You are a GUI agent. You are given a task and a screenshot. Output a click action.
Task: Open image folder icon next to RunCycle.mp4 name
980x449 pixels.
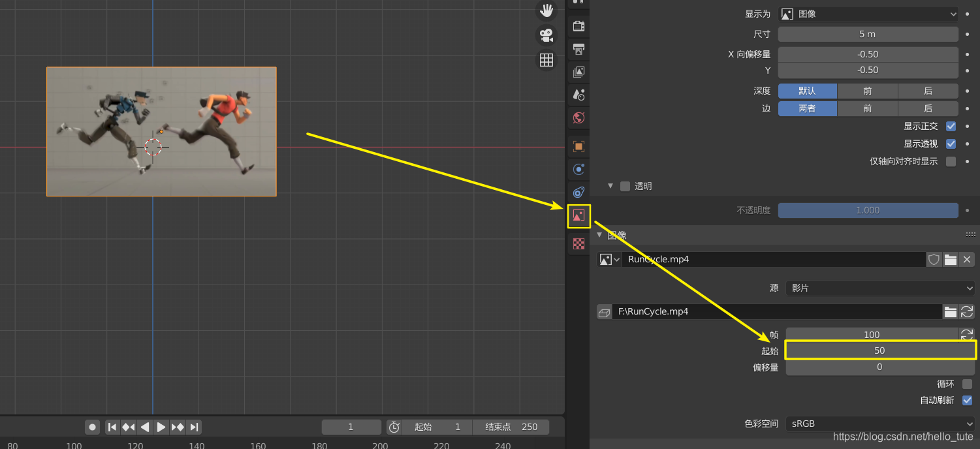pyautogui.click(x=951, y=259)
